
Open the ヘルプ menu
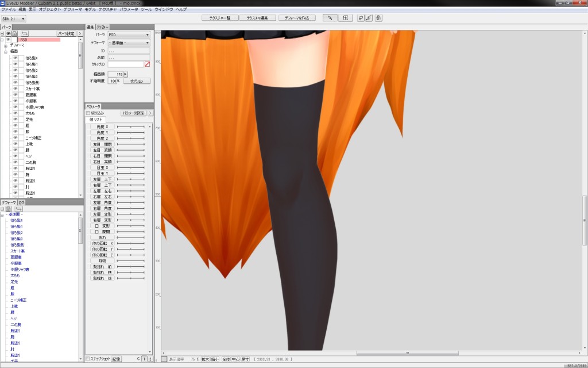[x=181, y=9]
